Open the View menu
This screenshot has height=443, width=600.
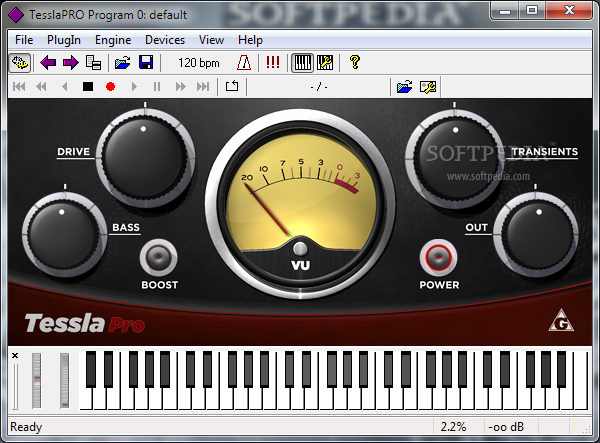pos(211,40)
